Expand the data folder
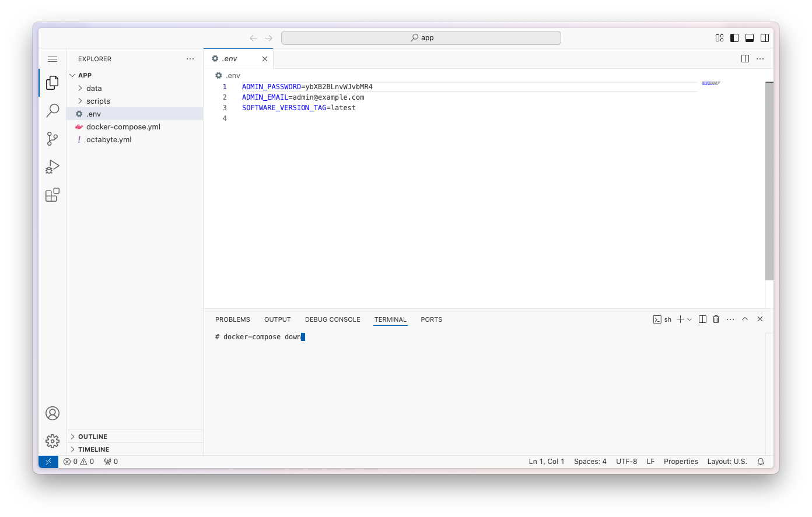812x517 pixels. tap(94, 88)
